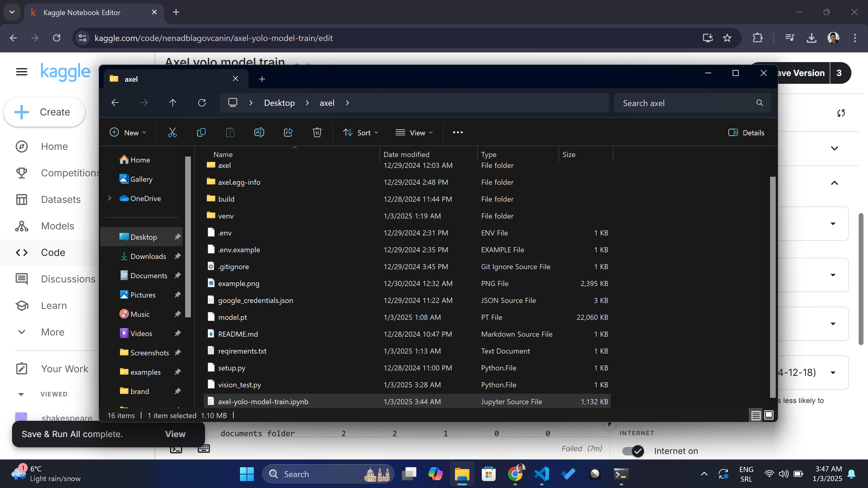The image size is (868, 488).
Task: Open Datasets in Kaggle sidebar
Action: 61,199
